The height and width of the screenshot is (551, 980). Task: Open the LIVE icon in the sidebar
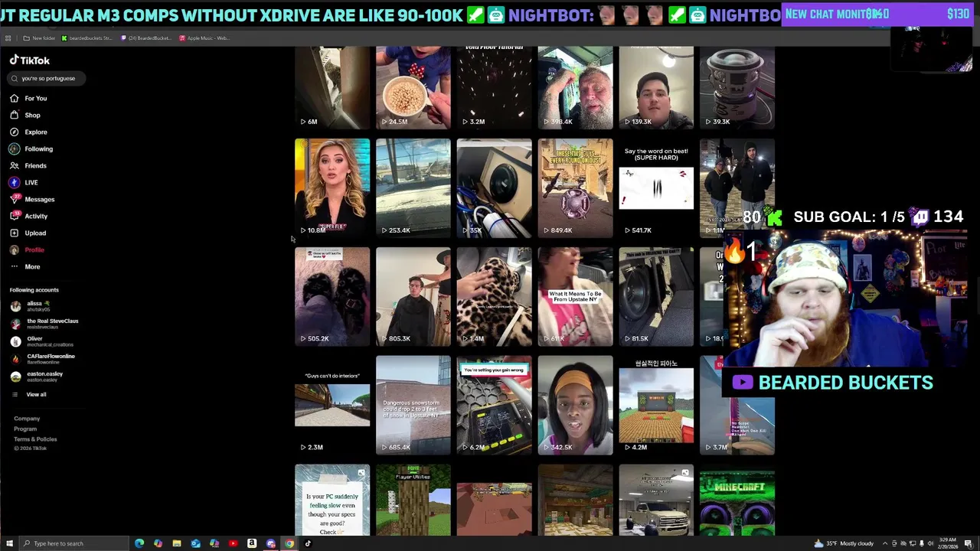14,182
